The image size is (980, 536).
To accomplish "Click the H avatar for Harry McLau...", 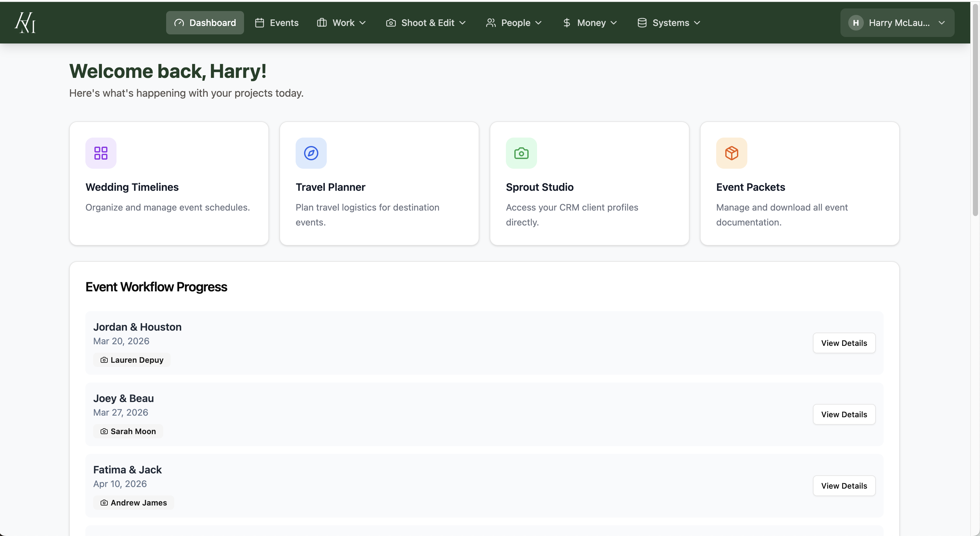I will 856,23.
